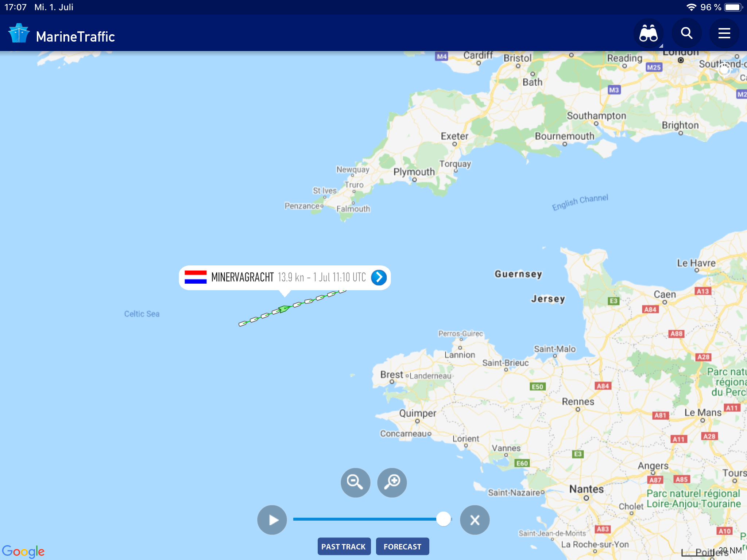Open the search magnifier icon

click(687, 34)
